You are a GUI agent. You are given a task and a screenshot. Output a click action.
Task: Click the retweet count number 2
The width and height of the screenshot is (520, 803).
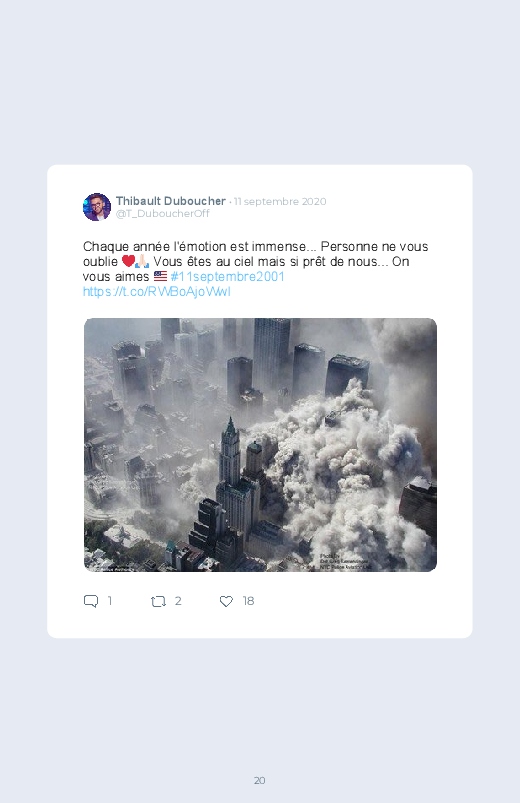point(178,601)
